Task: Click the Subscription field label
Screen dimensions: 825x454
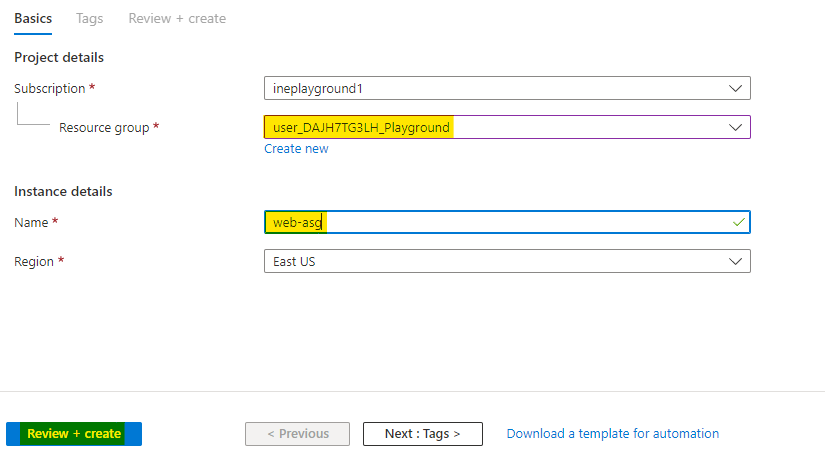Action: 50,88
